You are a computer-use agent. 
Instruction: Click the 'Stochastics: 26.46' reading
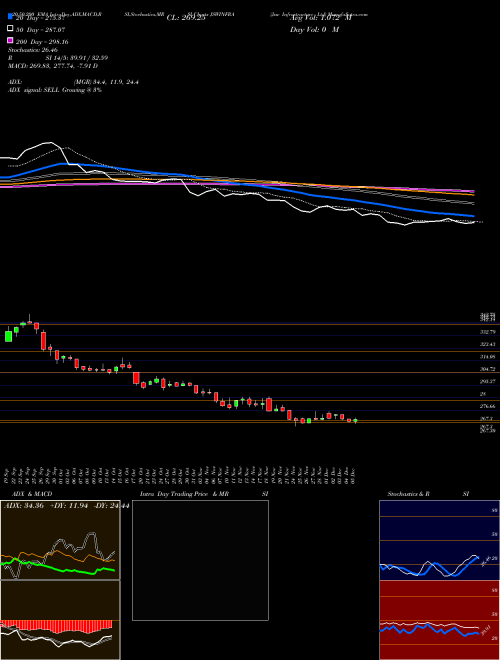pos(33,50)
